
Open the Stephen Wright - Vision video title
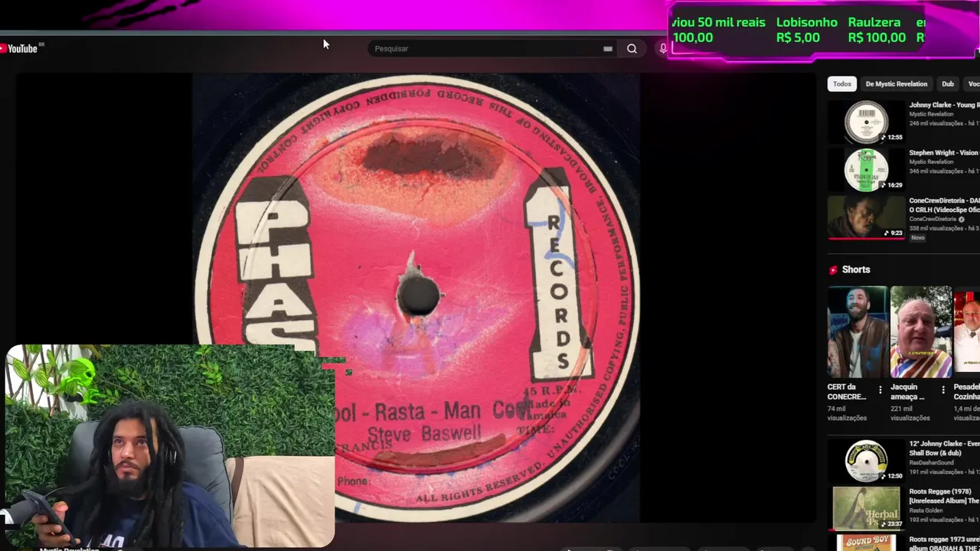944,152
